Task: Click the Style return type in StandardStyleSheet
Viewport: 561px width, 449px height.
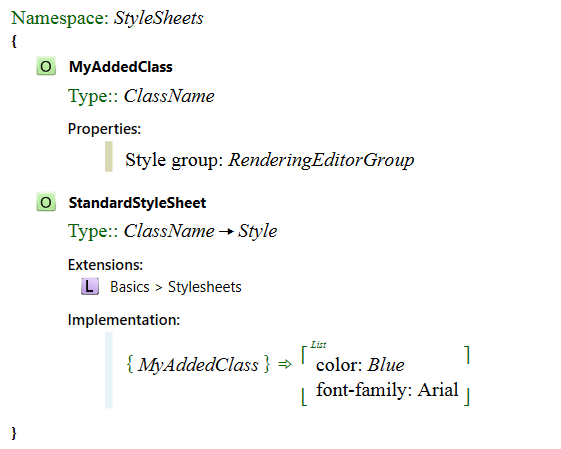Action: point(258,231)
